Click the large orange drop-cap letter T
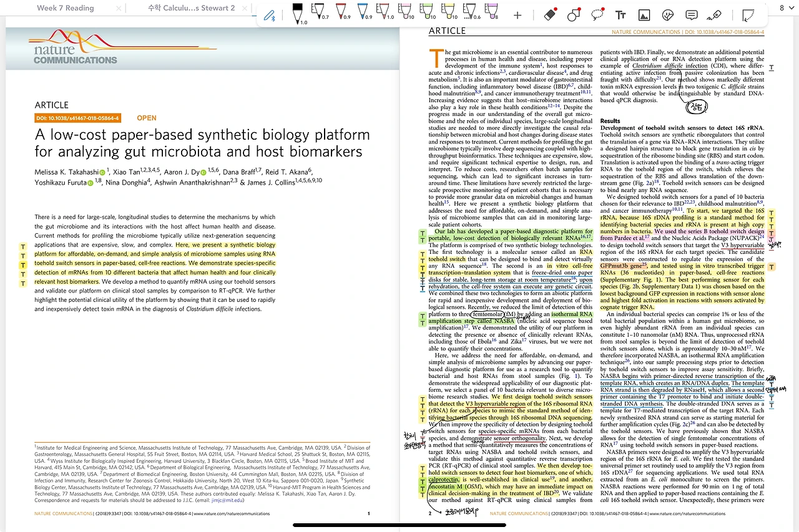The width and height of the screenshot is (799, 532). [436, 58]
